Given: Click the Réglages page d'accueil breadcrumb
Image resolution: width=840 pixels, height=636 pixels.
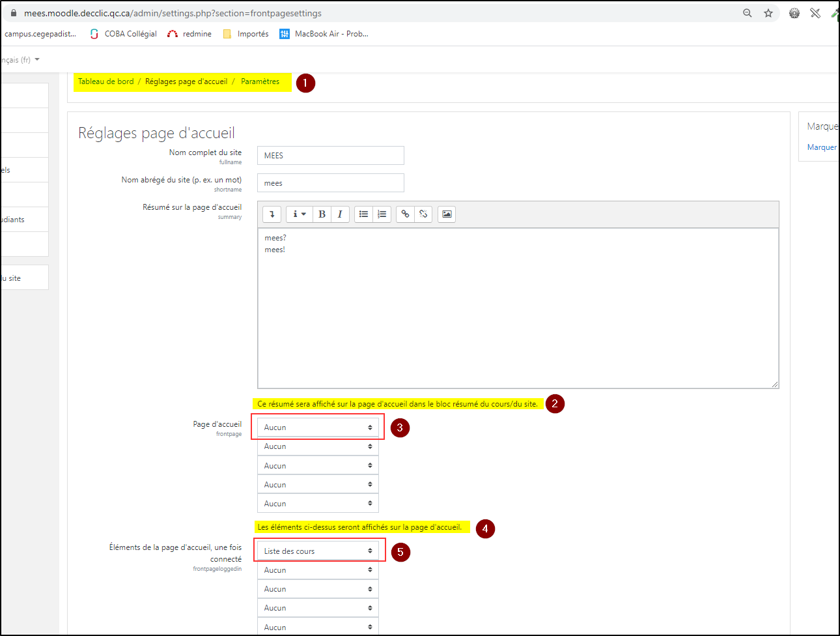Looking at the screenshot, I should pos(186,81).
